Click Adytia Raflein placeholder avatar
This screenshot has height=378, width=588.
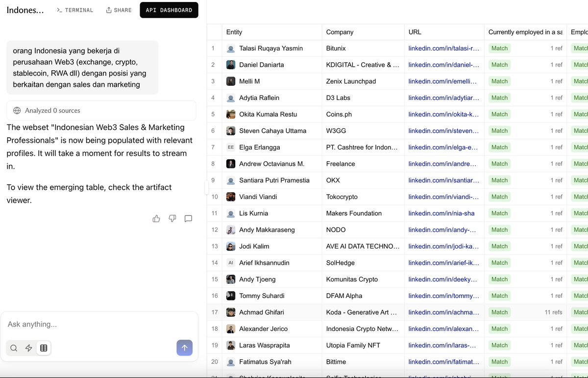[x=231, y=98]
